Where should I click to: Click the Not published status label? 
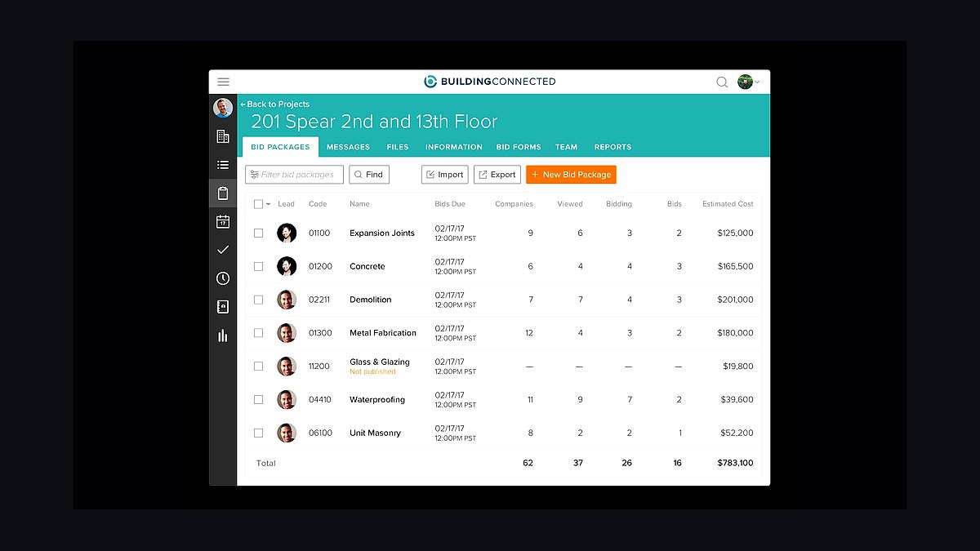[372, 372]
